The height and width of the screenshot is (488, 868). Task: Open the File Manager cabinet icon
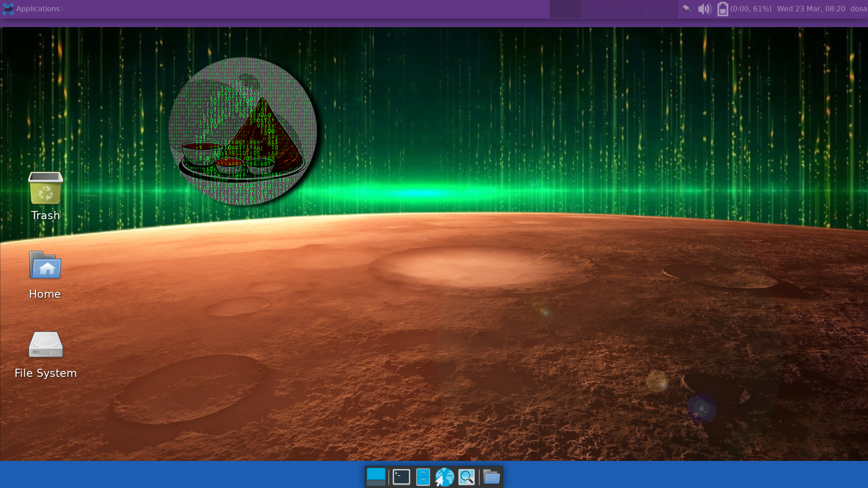tap(423, 477)
